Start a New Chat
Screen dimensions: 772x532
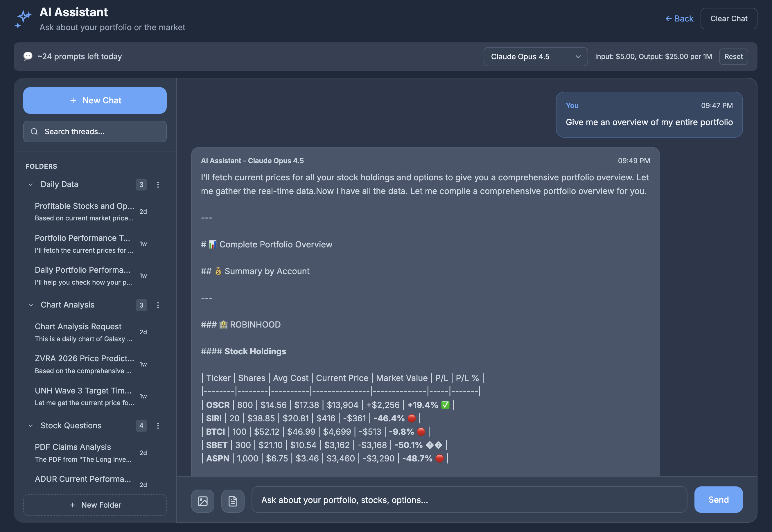click(95, 100)
